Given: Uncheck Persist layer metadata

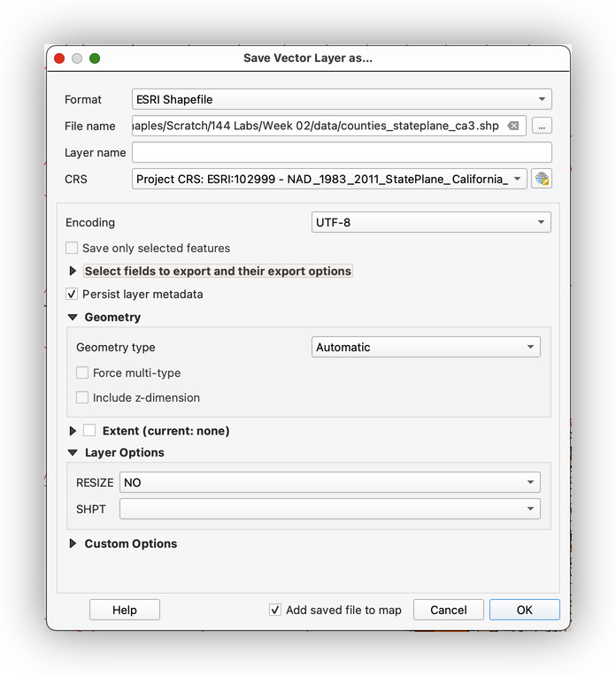Looking at the screenshot, I should [x=73, y=294].
